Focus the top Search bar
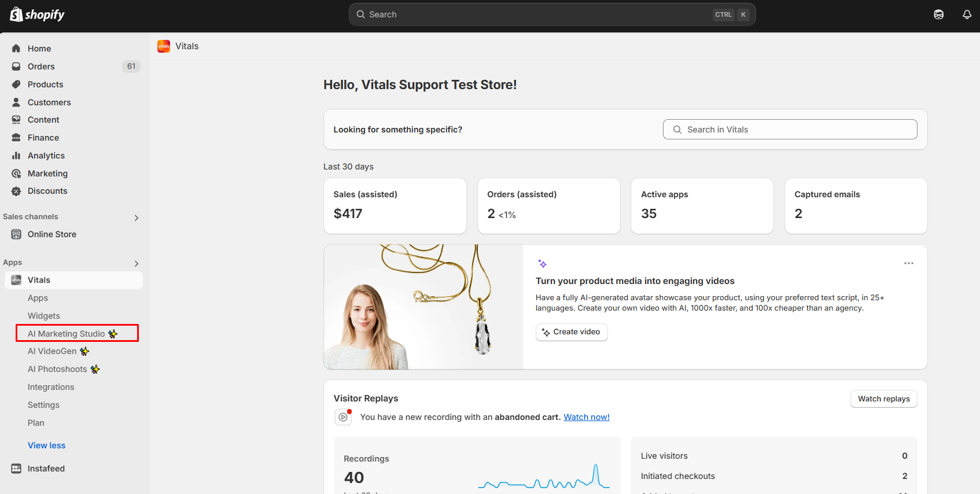This screenshot has width=980, height=494. pyautogui.click(x=552, y=14)
